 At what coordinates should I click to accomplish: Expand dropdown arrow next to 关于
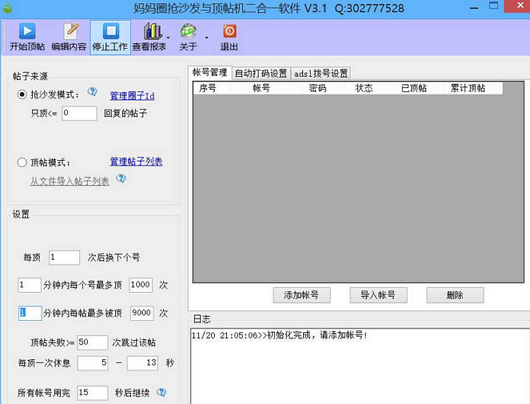tap(207, 38)
